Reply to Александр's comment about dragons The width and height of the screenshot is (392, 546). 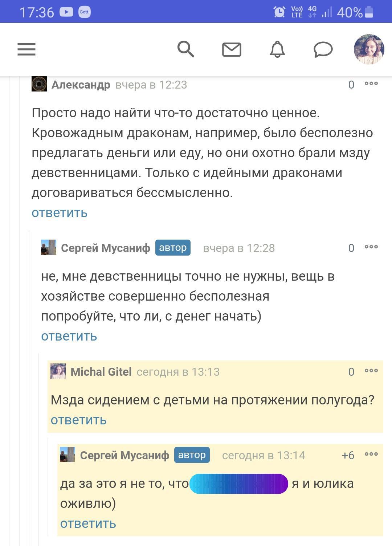click(x=60, y=213)
